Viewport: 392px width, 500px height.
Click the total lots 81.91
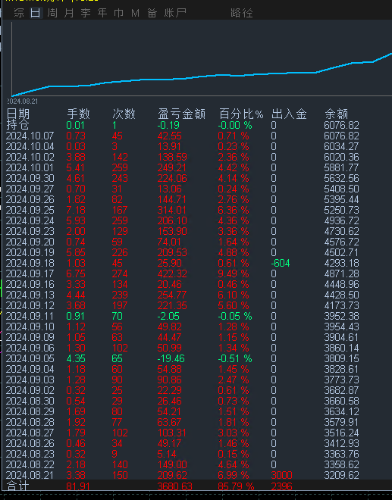[x=78, y=487]
